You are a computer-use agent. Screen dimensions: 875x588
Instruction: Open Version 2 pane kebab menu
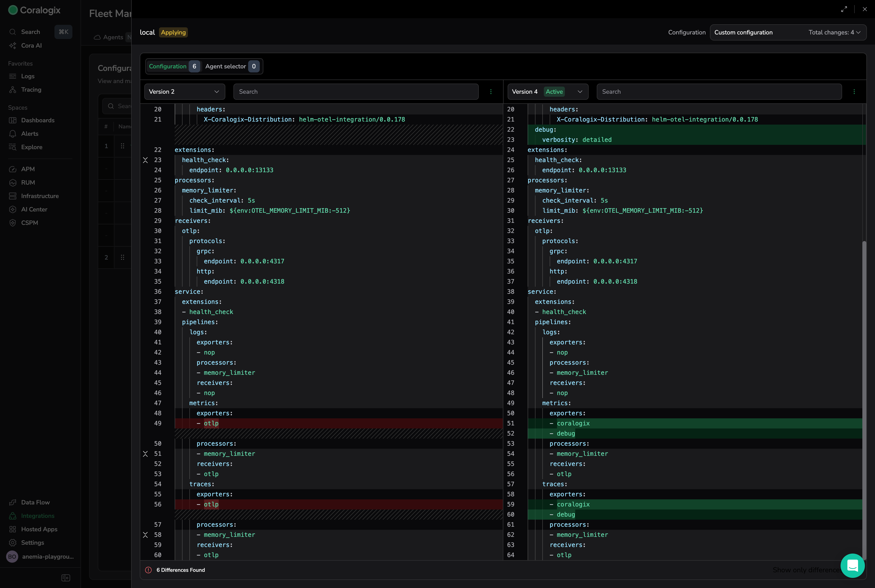point(491,92)
